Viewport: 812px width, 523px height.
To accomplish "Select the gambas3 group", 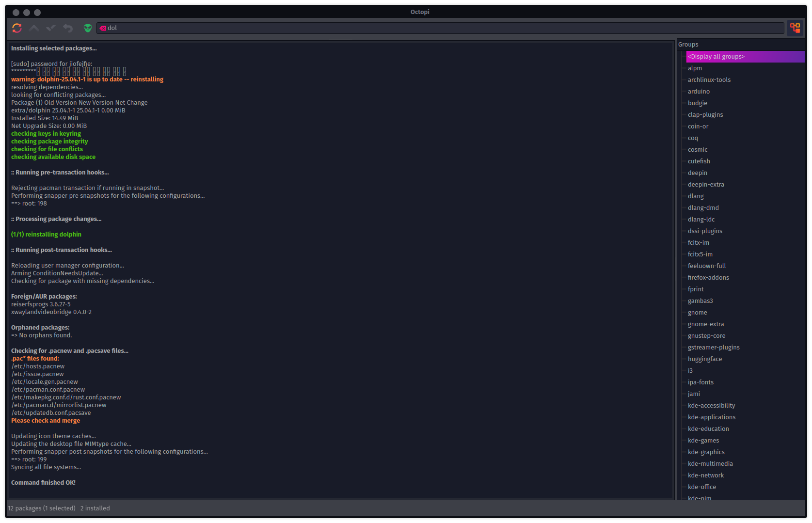I will 746,301.
